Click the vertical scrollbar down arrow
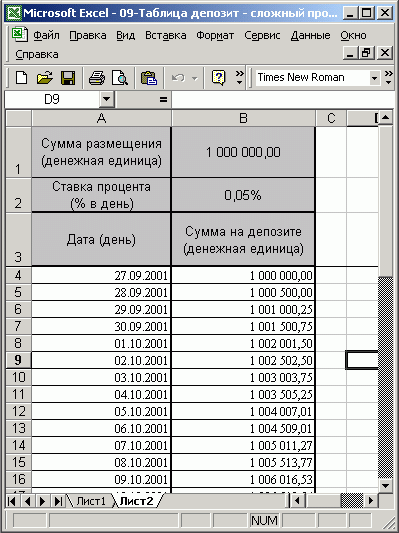The width and height of the screenshot is (399, 533). click(x=385, y=485)
